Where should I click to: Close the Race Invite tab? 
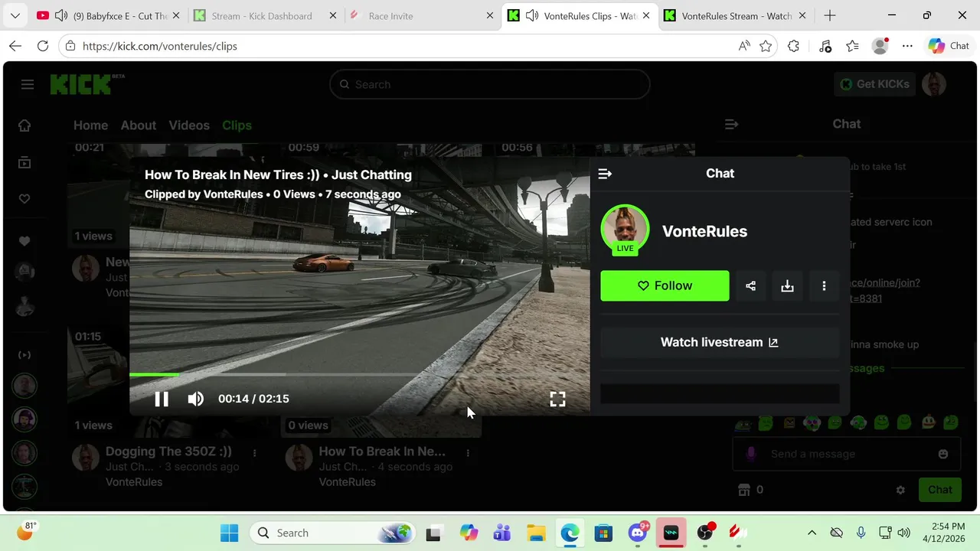pos(490,15)
